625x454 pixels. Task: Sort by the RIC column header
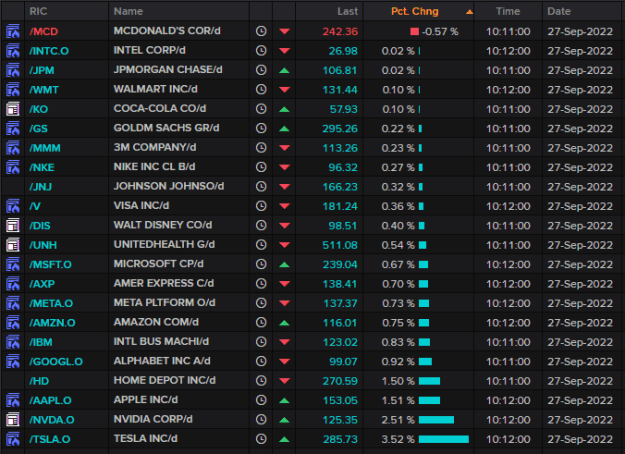38,11
